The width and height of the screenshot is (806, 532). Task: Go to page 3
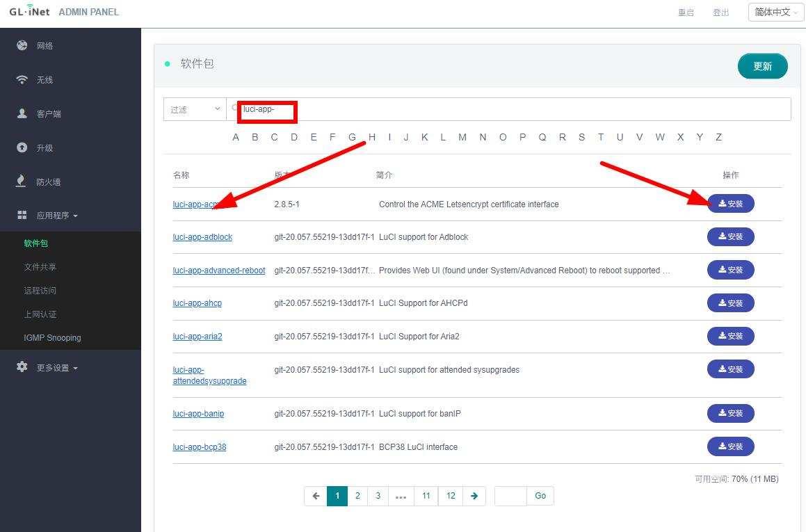coord(378,496)
